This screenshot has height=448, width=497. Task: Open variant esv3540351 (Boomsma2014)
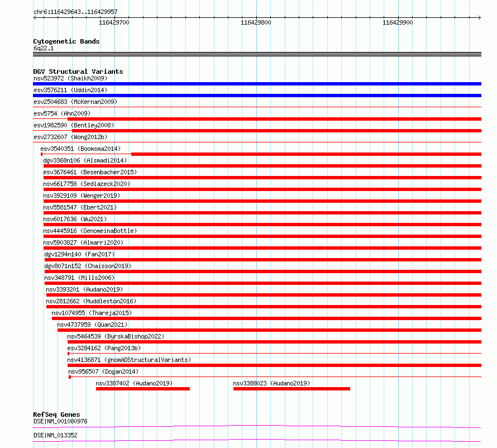pos(80,149)
